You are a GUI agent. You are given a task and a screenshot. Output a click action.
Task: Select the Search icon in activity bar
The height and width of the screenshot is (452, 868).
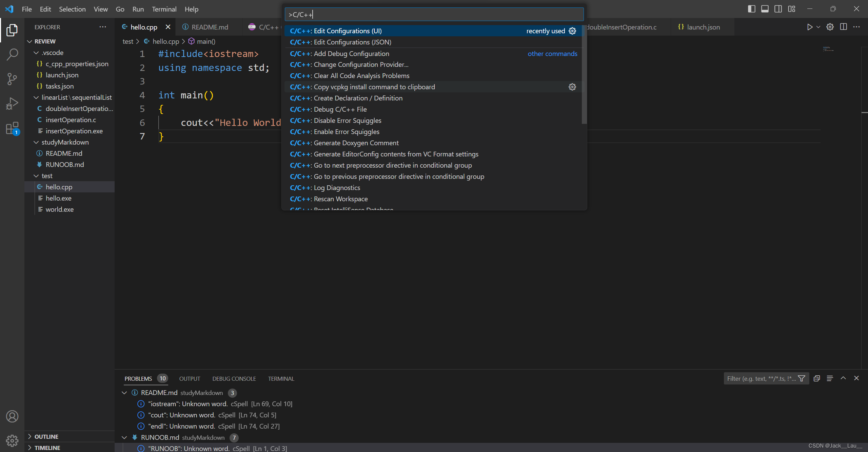tap(13, 53)
